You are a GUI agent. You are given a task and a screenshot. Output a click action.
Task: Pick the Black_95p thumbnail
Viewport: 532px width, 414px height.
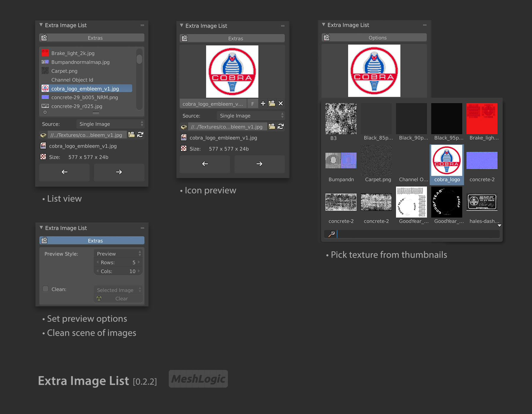(x=447, y=122)
